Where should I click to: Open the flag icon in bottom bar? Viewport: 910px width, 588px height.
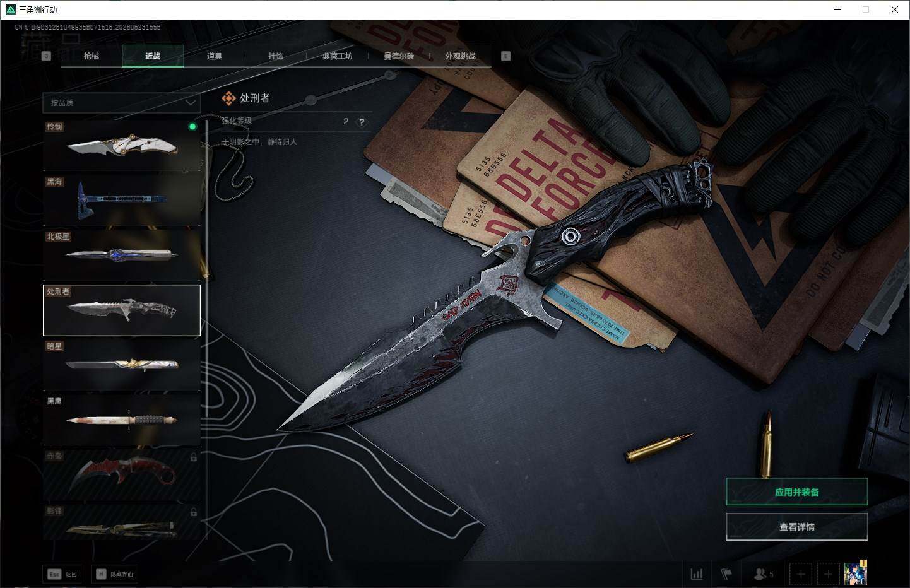point(726,574)
